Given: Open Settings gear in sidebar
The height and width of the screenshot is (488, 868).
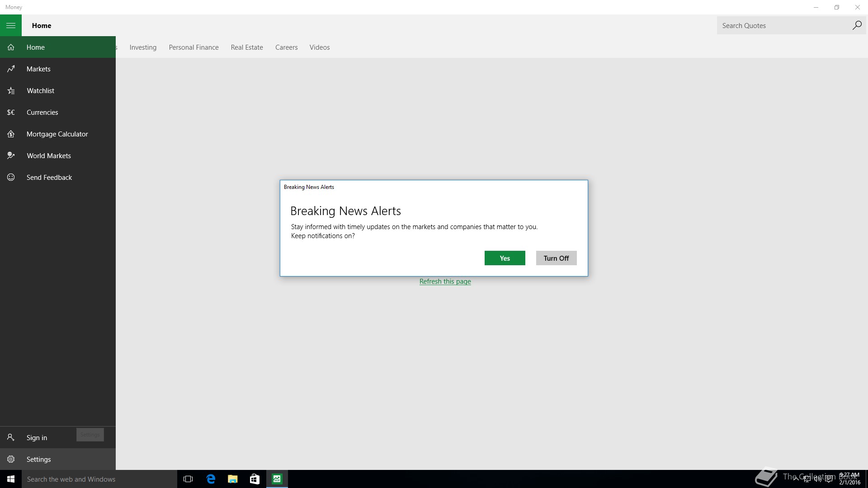Looking at the screenshot, I should (x=11, y=460).
